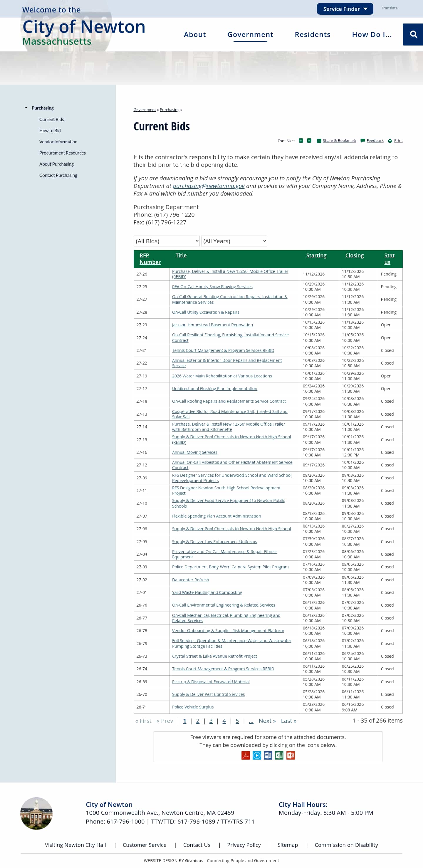This screenshot has width=423, height=868.
Task: Open the Residents menu
Action: (x=313, y=34)
